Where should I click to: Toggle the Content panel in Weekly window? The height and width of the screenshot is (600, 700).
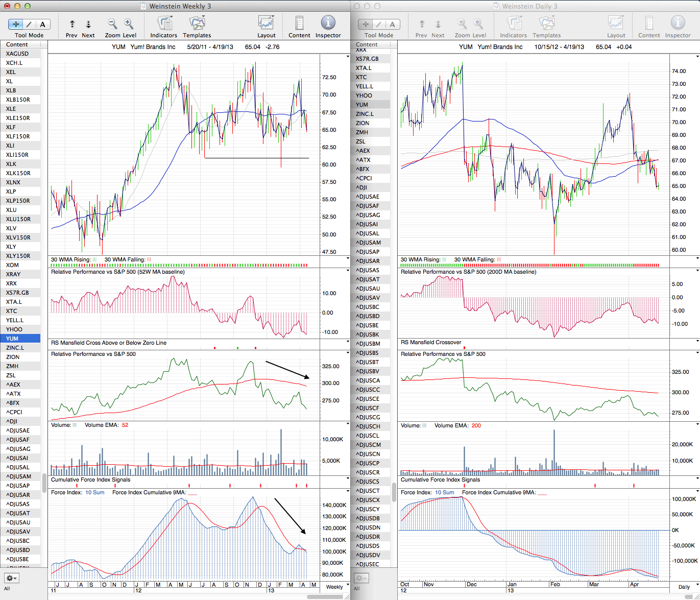(x=299, y=23)
